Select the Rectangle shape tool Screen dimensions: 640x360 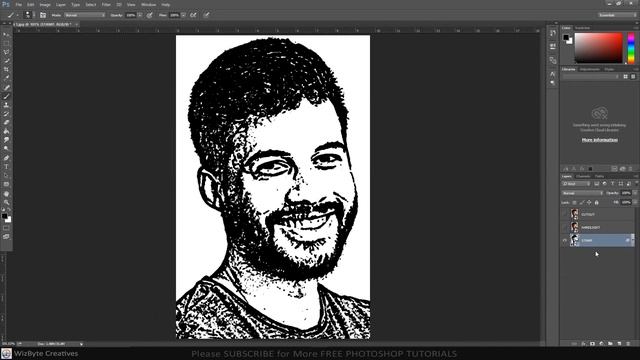(x=6, y=184)
